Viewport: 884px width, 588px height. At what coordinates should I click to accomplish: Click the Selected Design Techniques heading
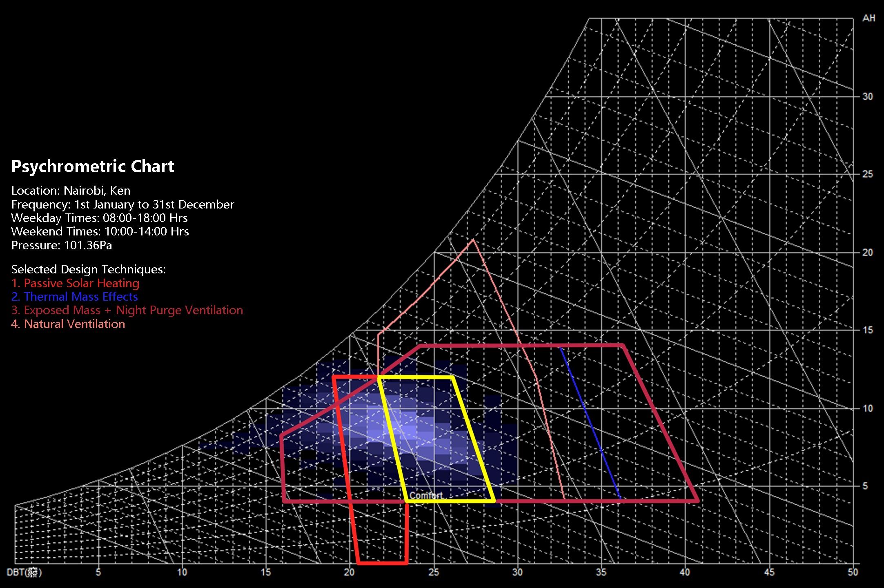[88, 269]
